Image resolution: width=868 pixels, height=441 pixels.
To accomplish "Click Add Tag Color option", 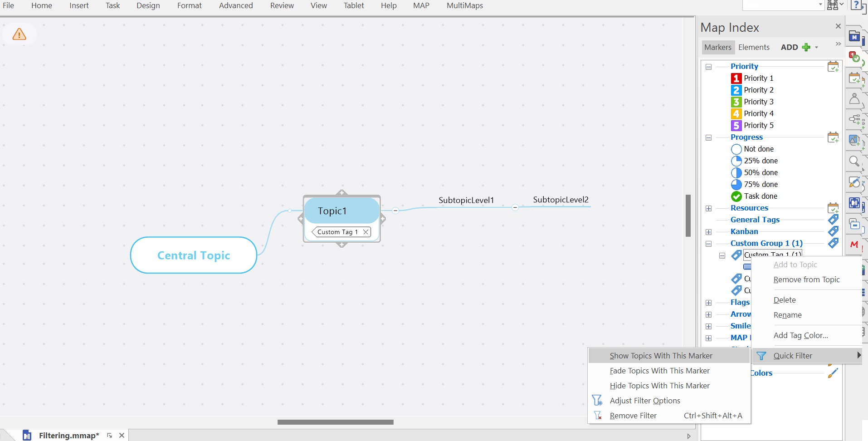I will pos(800,335).
